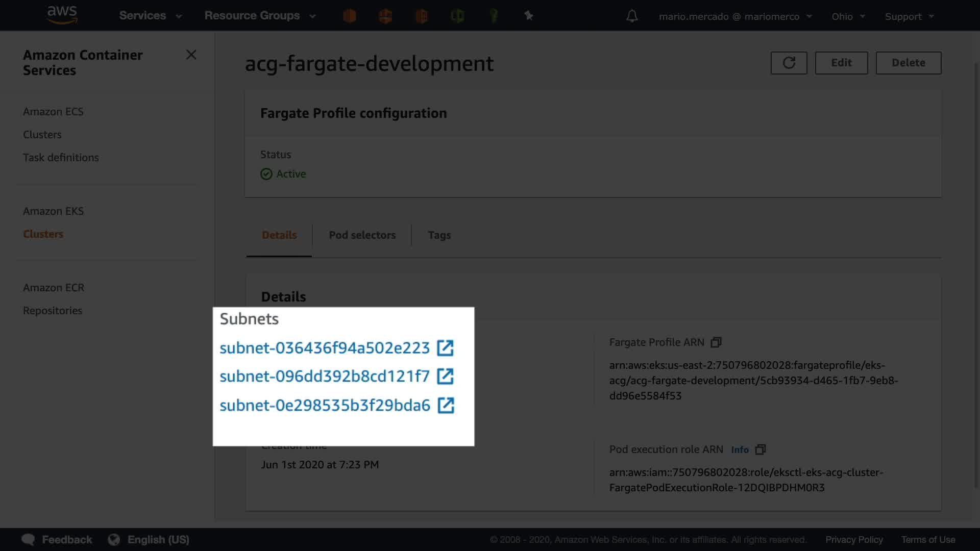
Task: Open the notifications bell
Action: [x=632, y=16]
